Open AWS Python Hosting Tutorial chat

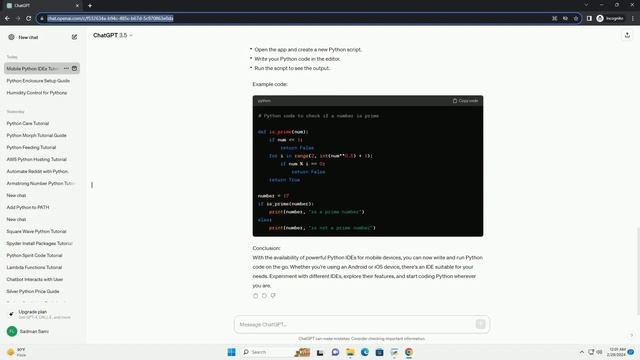coord(36,159)
